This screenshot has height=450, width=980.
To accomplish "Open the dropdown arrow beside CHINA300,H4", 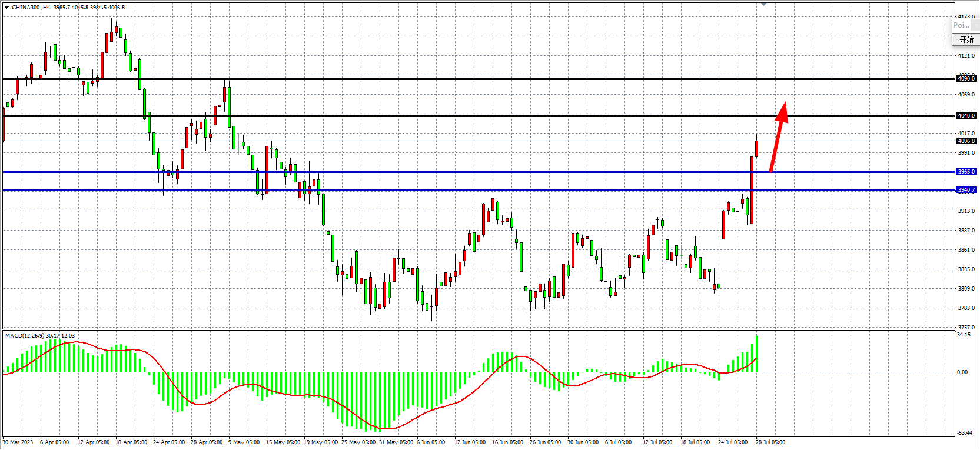I will coord(6,8).
